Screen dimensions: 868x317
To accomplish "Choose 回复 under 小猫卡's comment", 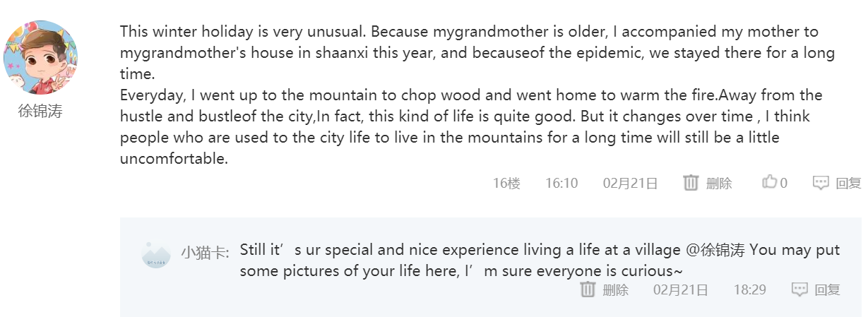I will [x=827, y=289].
